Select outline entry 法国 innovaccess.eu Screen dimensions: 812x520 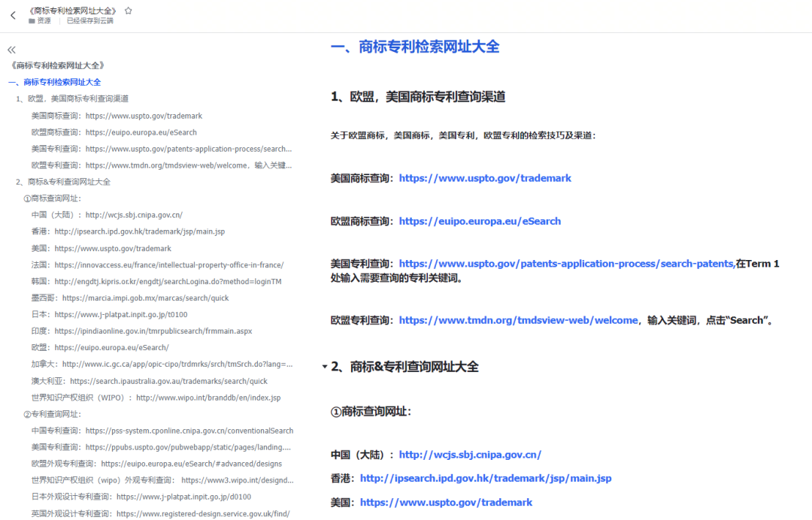point(157,265)
